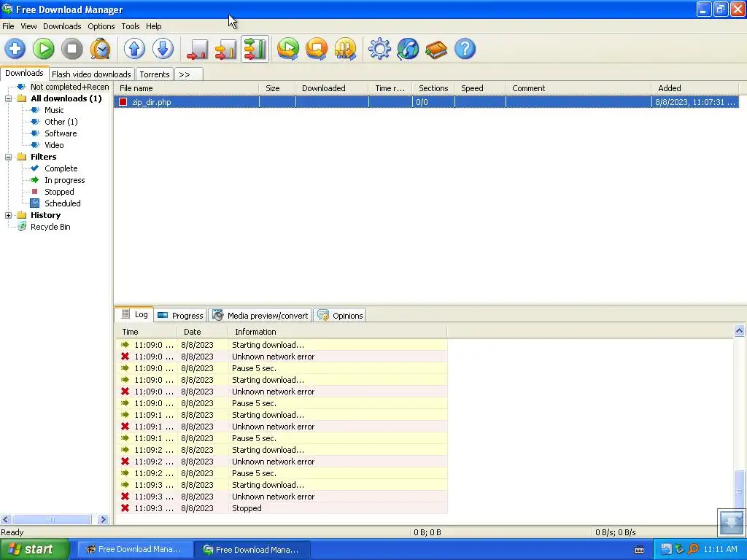Switch to the Progress tab
Screen dimensions: 747x560
tap(181, 315)
